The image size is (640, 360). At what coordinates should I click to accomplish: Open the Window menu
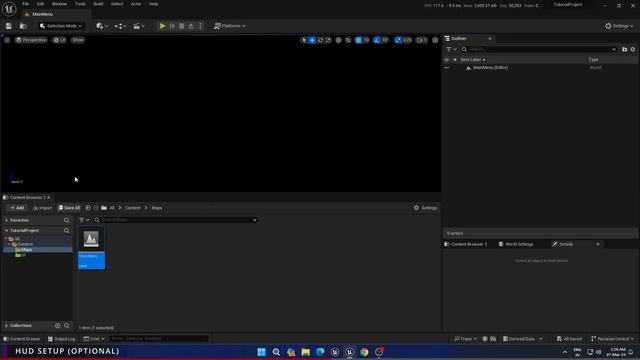click(59, 4)
